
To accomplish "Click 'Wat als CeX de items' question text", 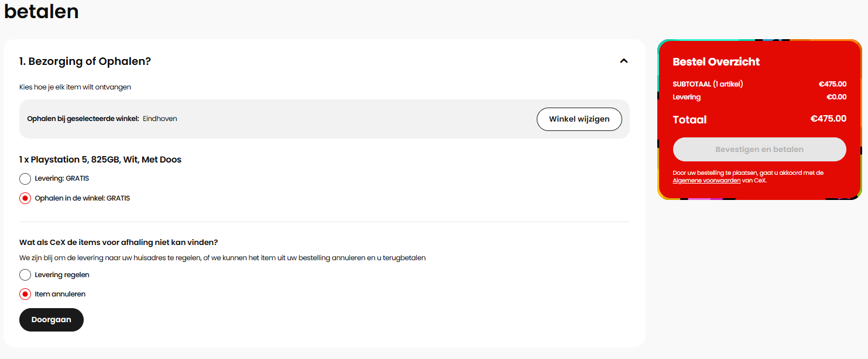I will pos(119,243).
